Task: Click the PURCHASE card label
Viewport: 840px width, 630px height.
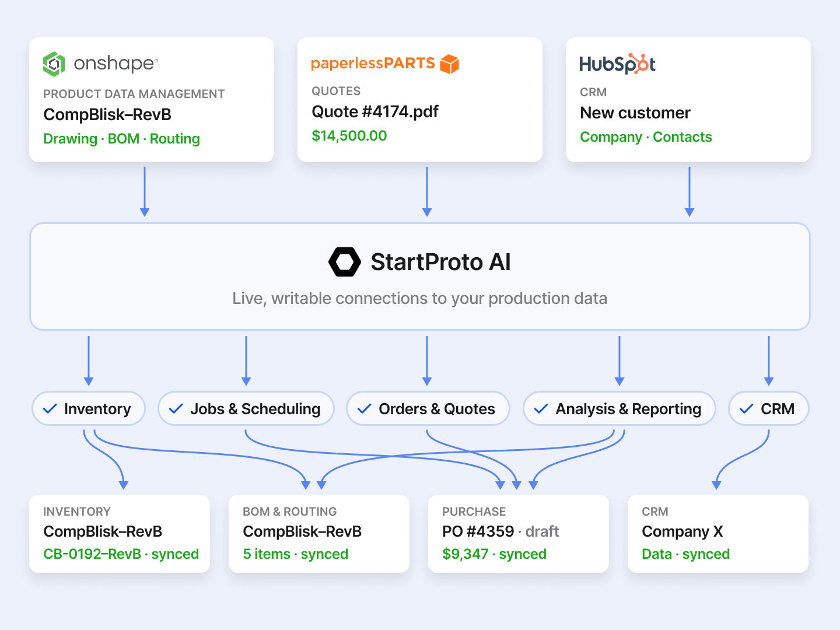Action: click(474, 512)
